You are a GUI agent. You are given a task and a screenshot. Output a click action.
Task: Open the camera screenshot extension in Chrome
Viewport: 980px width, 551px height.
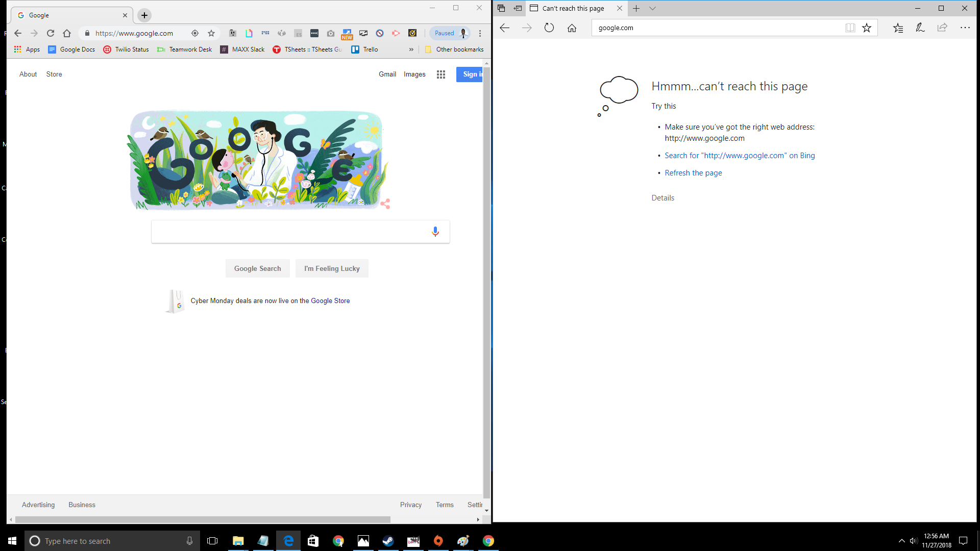click(331, 33)
